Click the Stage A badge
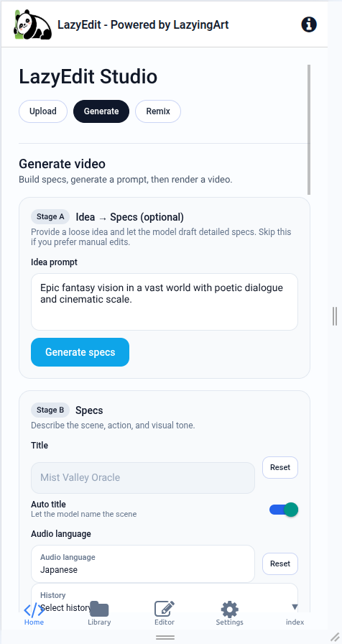The width and height of the screenshot is (342, 644). (50, 217)
